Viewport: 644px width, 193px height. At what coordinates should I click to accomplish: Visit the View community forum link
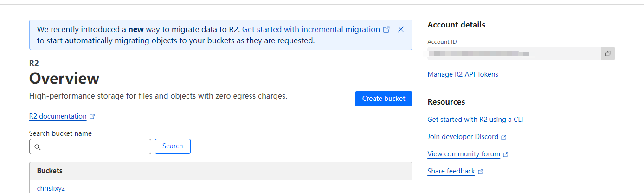464,154
